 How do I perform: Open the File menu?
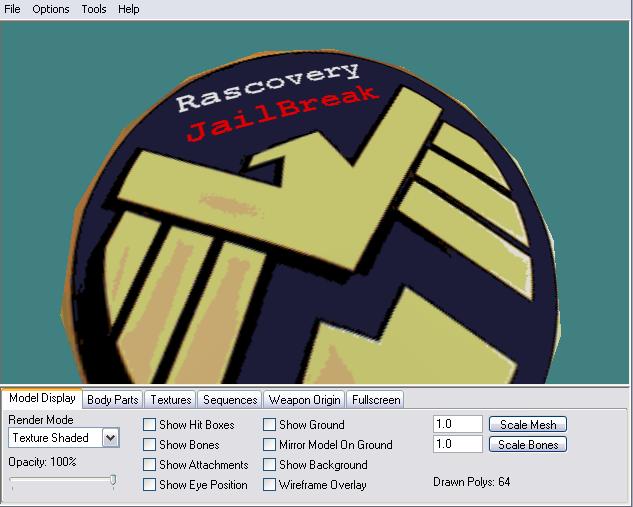click(12, 9)
